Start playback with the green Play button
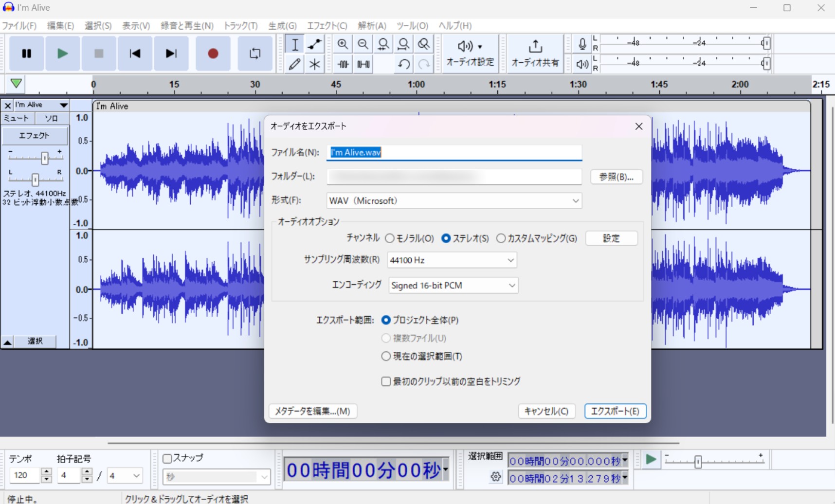Viewport: 835px width, 504px height. click(63, 54)
